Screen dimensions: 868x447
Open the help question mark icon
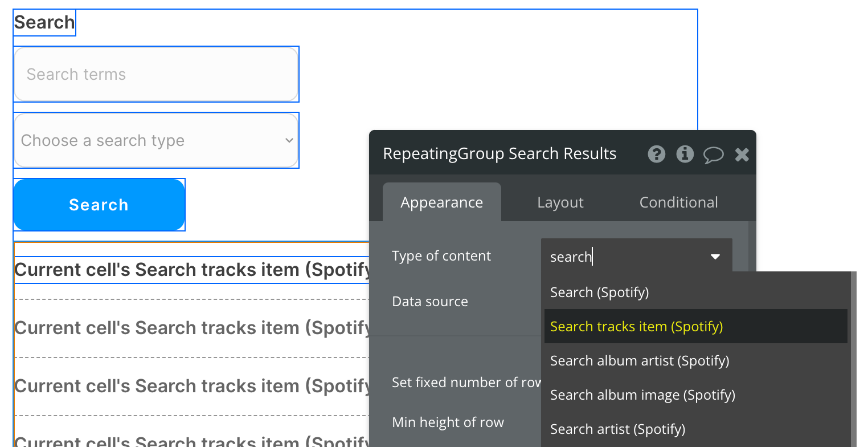tap(657, 154)
